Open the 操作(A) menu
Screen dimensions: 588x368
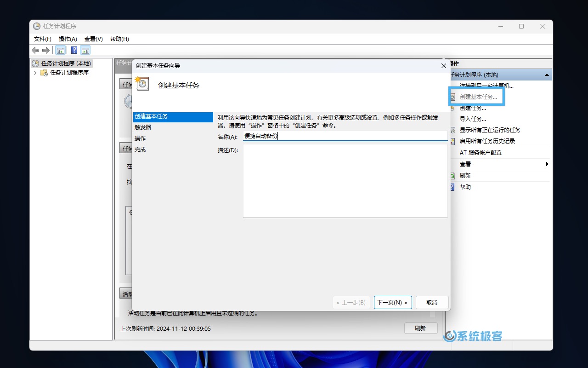click(x=68, y=39)
